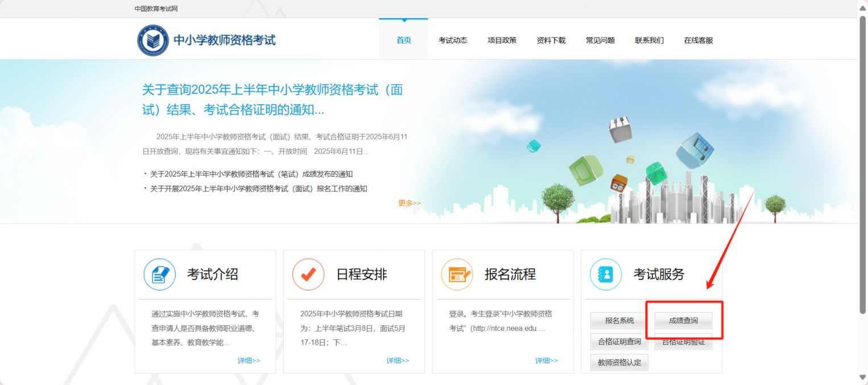Click 详细>> under 日程安排
Viewport: 868px width, 385px height.
click(398, 361)
